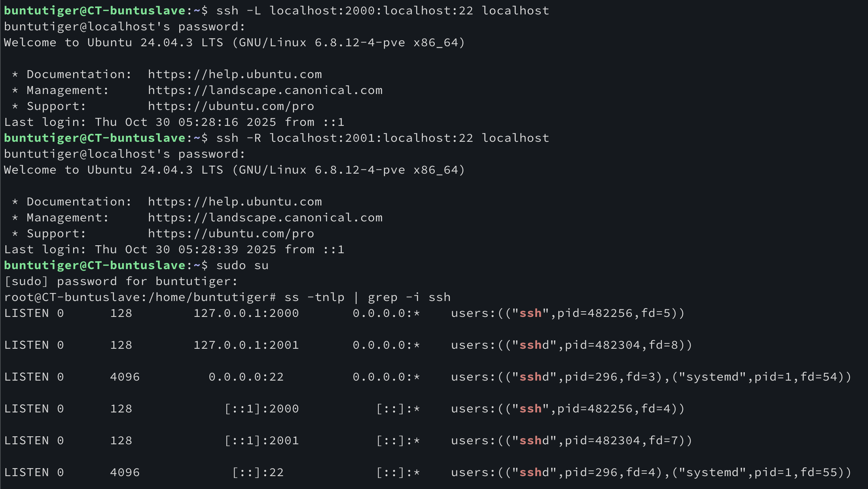The width and height of the screenshot is (868, 489).
Task: Click the ssh -L localhost:2000 command text
Action: (x=382, y=11)
